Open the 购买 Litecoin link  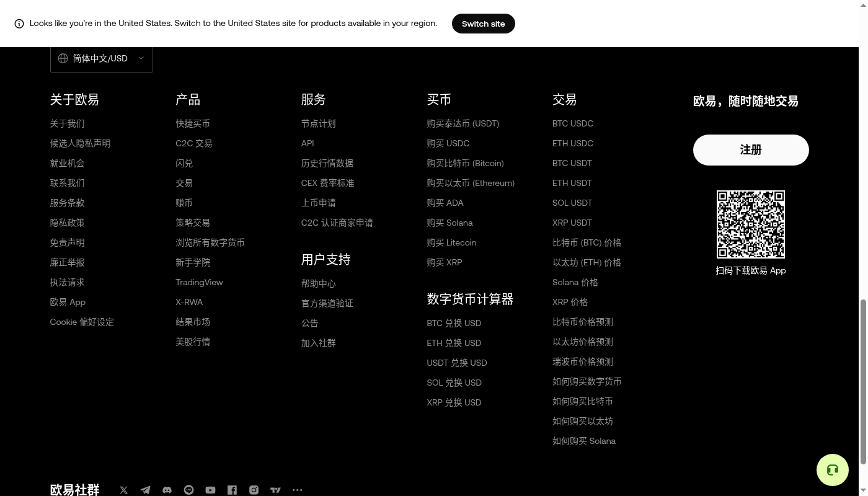[451, 242]
